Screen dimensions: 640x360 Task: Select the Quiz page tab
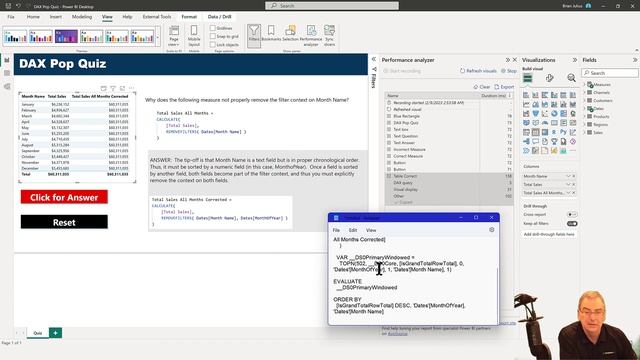[x=38, y=333]
